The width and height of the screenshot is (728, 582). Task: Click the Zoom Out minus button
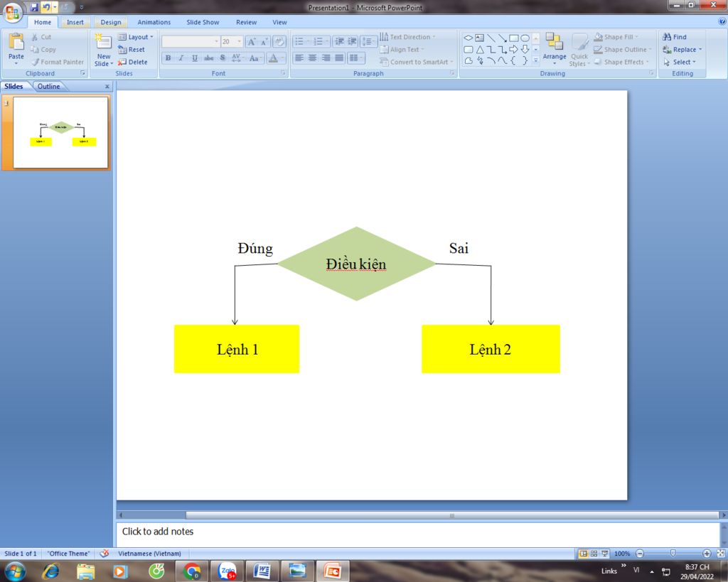coord(640,554)
